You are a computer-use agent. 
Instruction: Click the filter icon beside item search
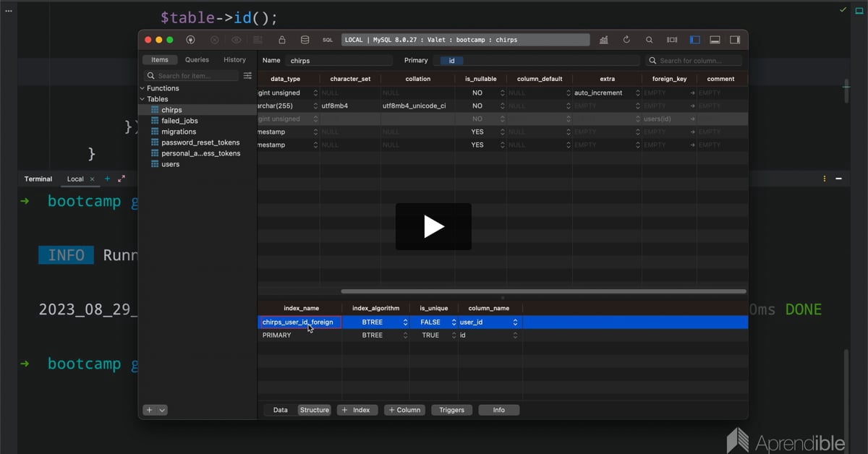click(247, 76)
